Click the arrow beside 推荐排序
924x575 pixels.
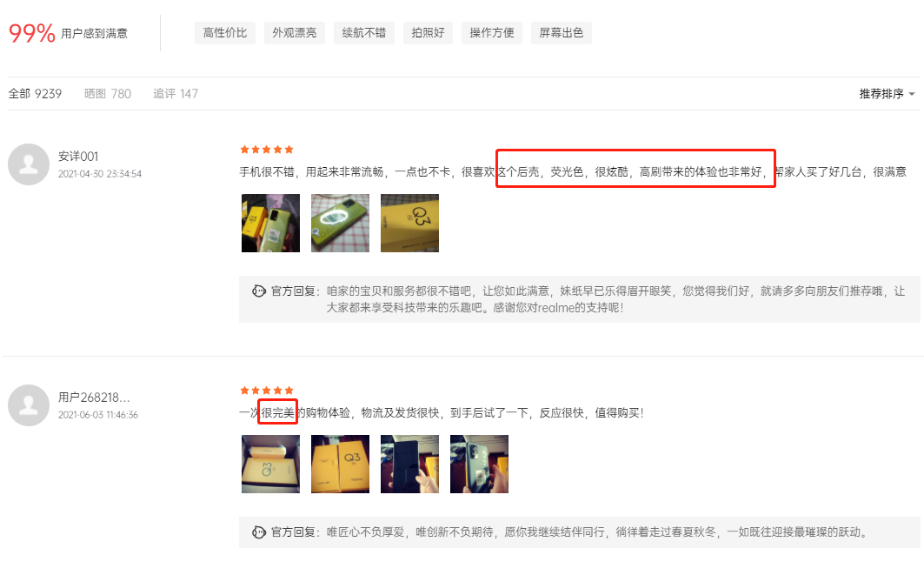(912, 94)
